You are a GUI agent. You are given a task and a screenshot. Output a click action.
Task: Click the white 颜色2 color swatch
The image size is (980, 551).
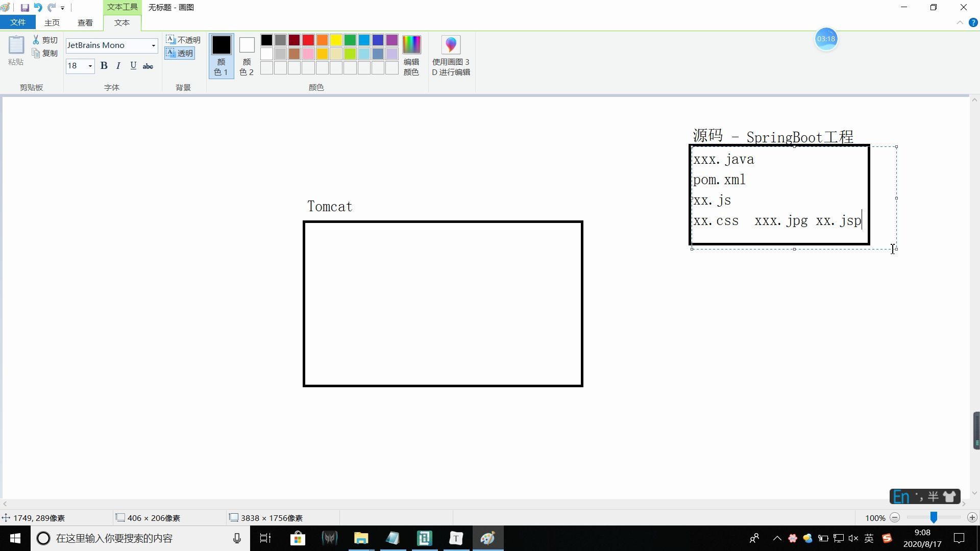pos(248,45)
